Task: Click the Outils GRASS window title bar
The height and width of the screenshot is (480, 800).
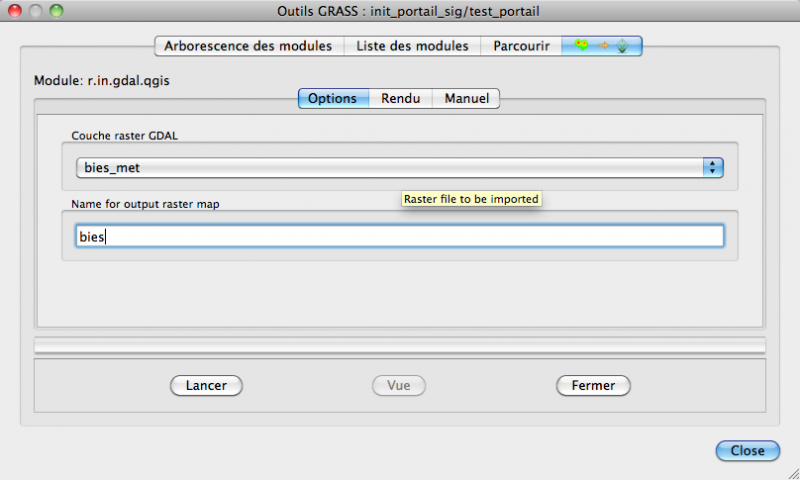Action: click(x=399, y=11)
